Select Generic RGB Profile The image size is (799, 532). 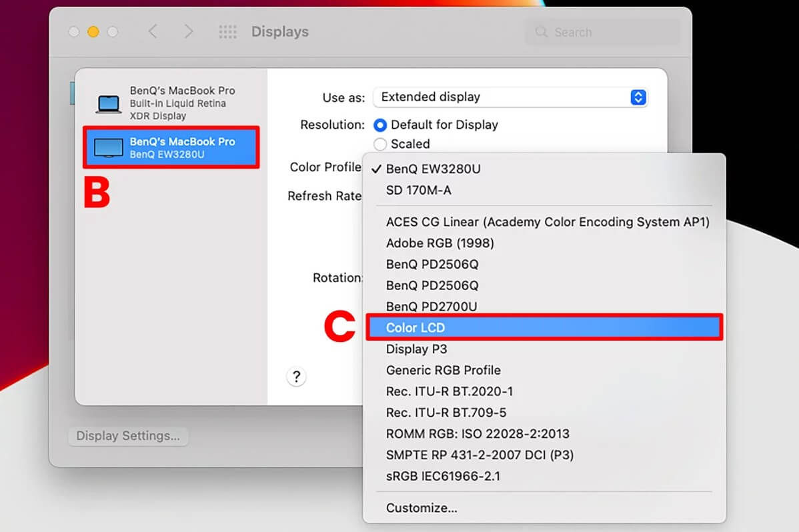[x=544, y=370]
